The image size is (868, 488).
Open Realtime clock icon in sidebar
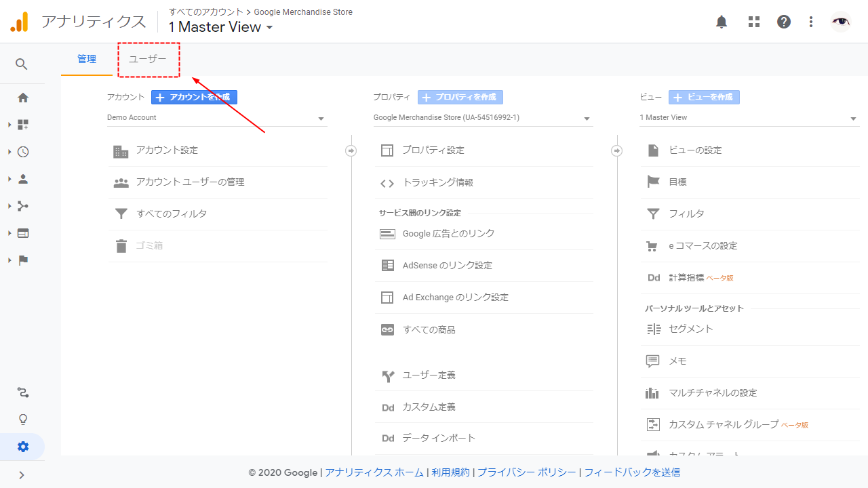click(x=23, y=152)
